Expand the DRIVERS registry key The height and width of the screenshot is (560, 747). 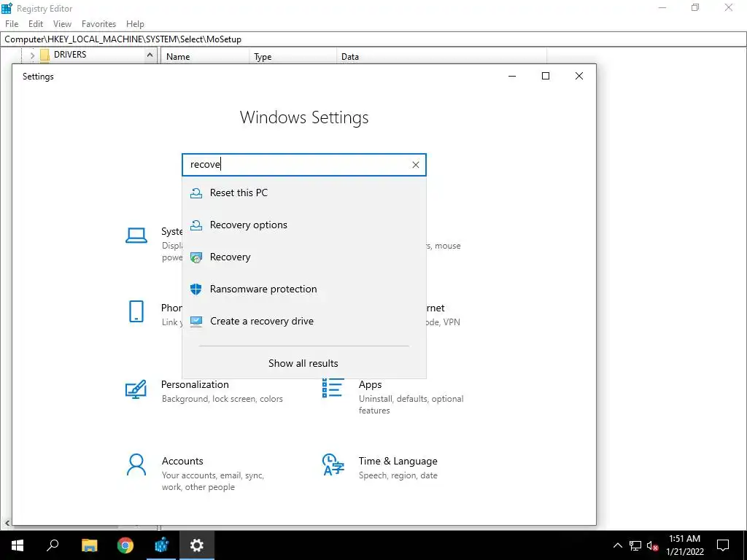(32, 55)
